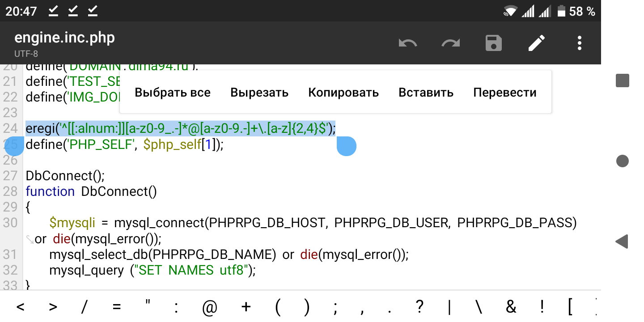
Task: Tap the Undo arrow icon
Action: [407, 43]
